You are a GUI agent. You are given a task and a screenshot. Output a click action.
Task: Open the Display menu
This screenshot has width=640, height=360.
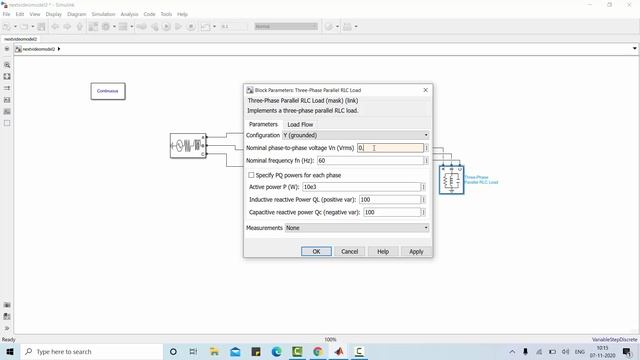[53, 14]
